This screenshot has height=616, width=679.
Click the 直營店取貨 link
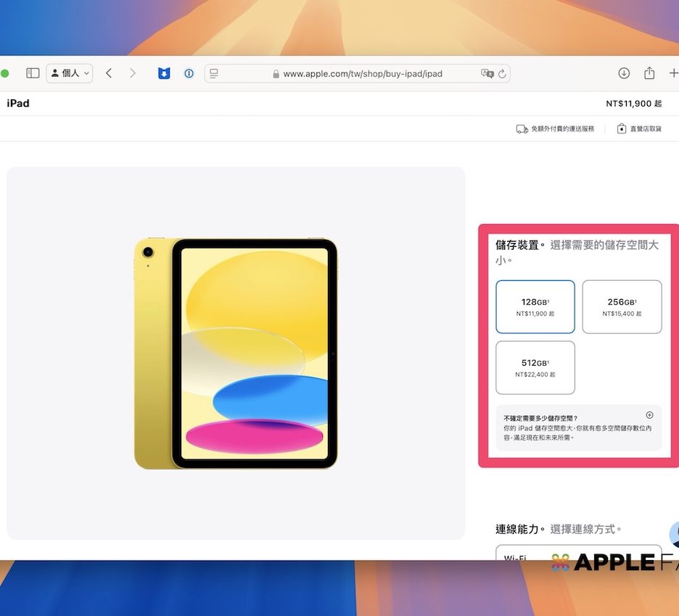coord(639,129)
